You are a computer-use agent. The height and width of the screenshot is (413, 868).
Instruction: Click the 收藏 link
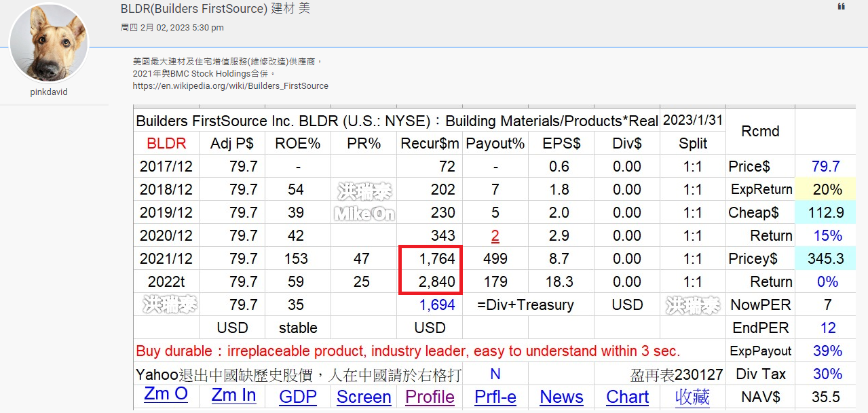click(692, 397)
